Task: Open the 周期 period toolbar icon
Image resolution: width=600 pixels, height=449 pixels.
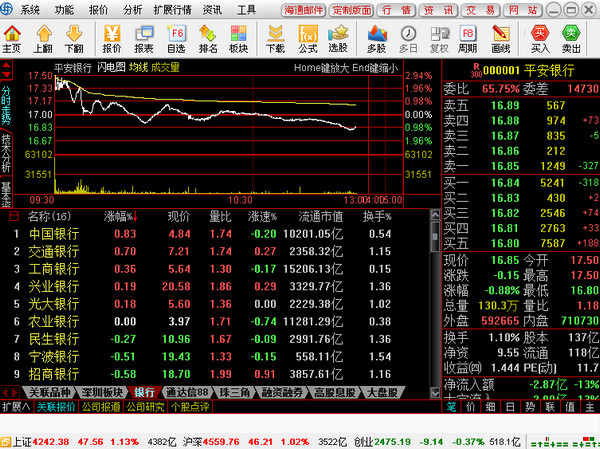Action: click(467, 40)
